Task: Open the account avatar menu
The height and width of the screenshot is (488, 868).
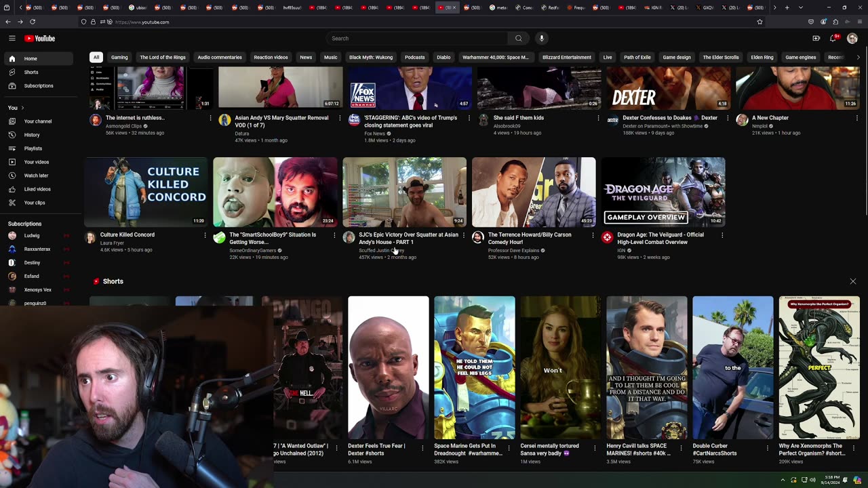Action: [852, 39]
